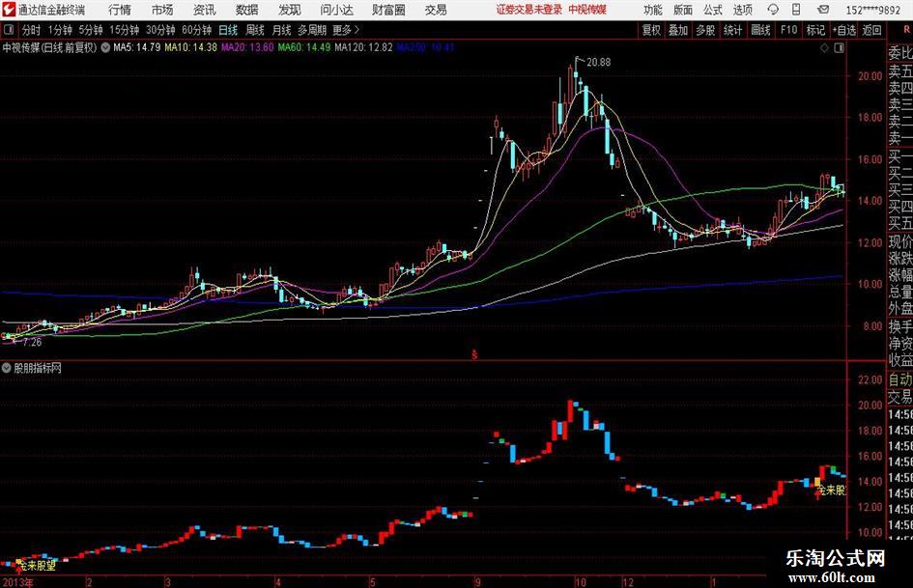Switch to 分时 period tab
Image resolution: width=913 pixels, height=588 pixels.
[32, 30]
